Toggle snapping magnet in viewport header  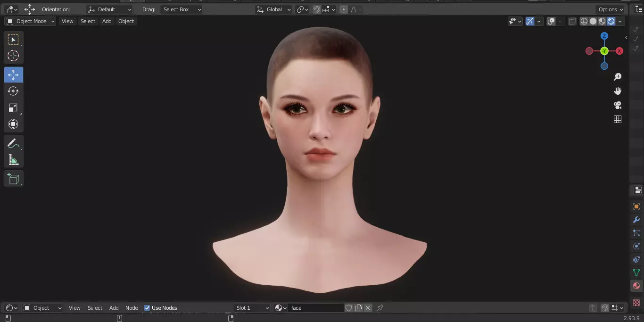tap(317, 9)
